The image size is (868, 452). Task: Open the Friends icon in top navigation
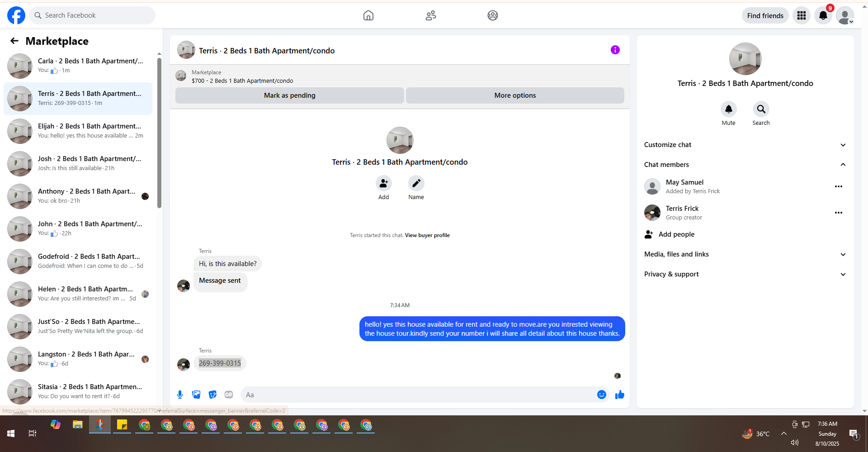click(x=431, y=15)
